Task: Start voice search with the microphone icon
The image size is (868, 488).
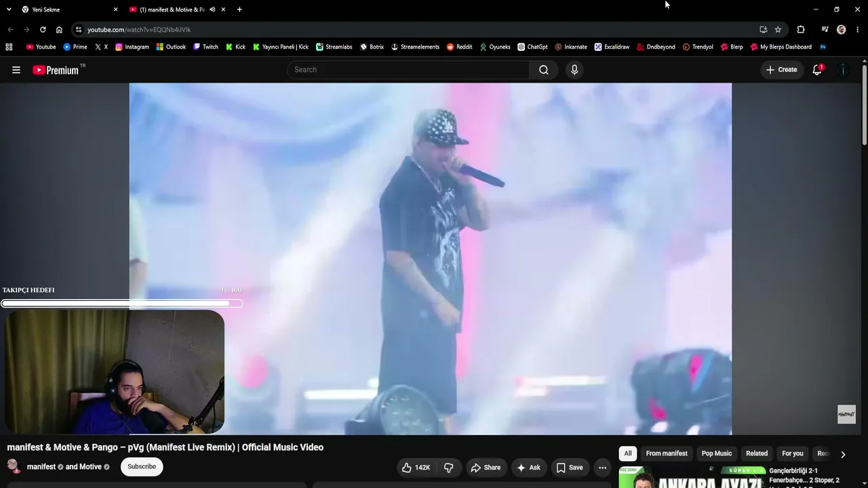Action: (x=574, y=70)
